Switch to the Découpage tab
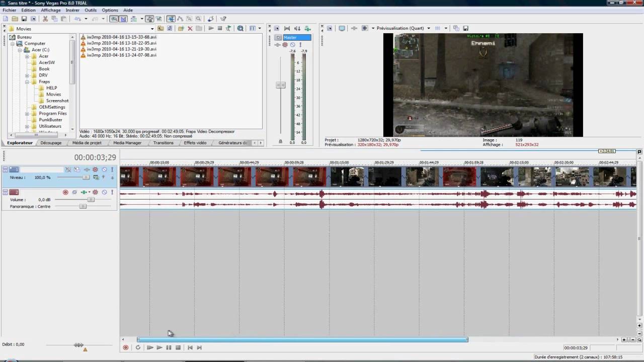Screen dimensions: 644x362 coord(51,143)
